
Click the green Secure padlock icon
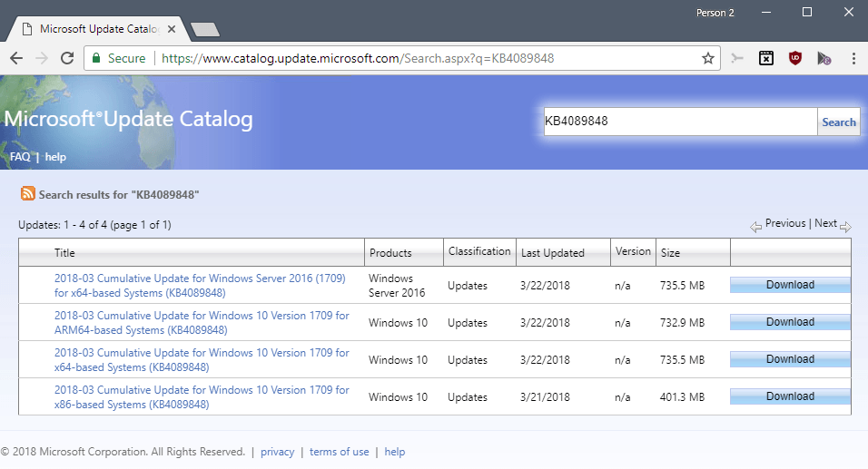coord(96,58)
